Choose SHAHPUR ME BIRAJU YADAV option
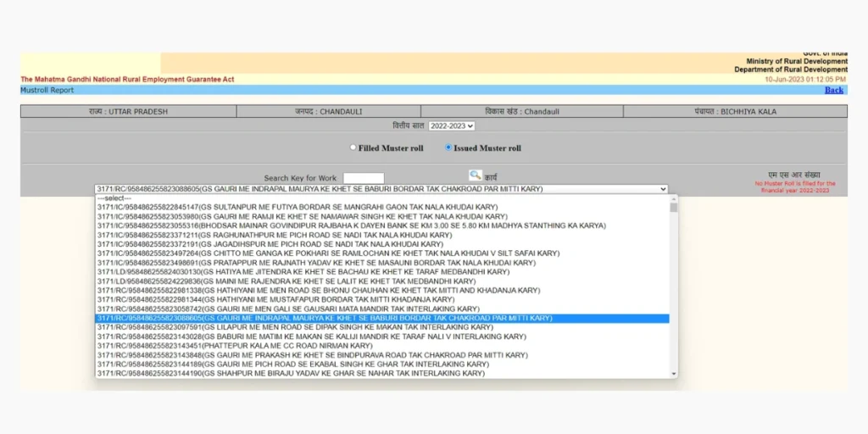 pyautogui.click(x=382, y=374)
